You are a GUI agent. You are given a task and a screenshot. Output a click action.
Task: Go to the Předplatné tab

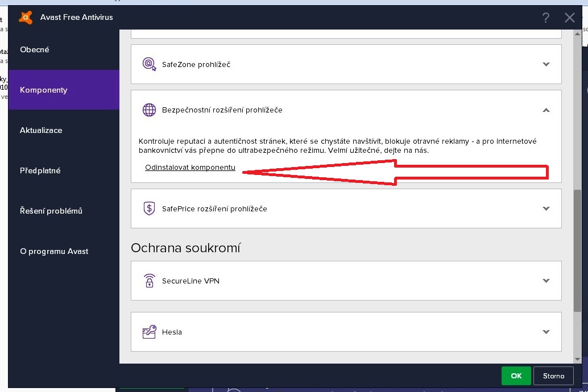(x=64, y=170)
